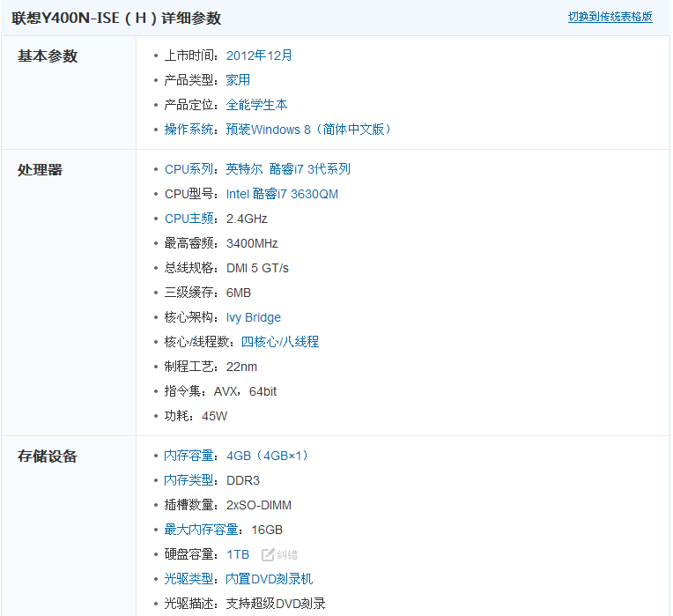Screen dimensions: 673x616
Task: Select the 家用 product type link
Action: click(x=238, y=80)
